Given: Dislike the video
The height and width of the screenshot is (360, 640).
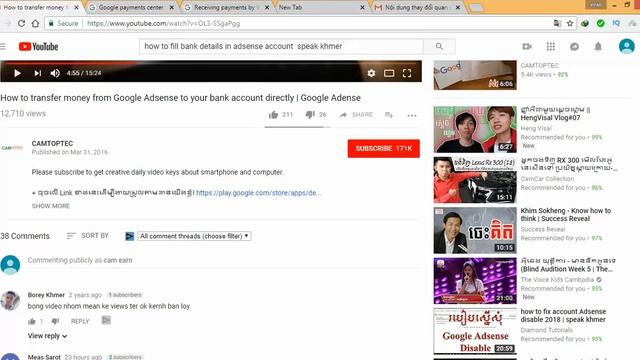Looking at the screenshot, I should tap(310, 115).
